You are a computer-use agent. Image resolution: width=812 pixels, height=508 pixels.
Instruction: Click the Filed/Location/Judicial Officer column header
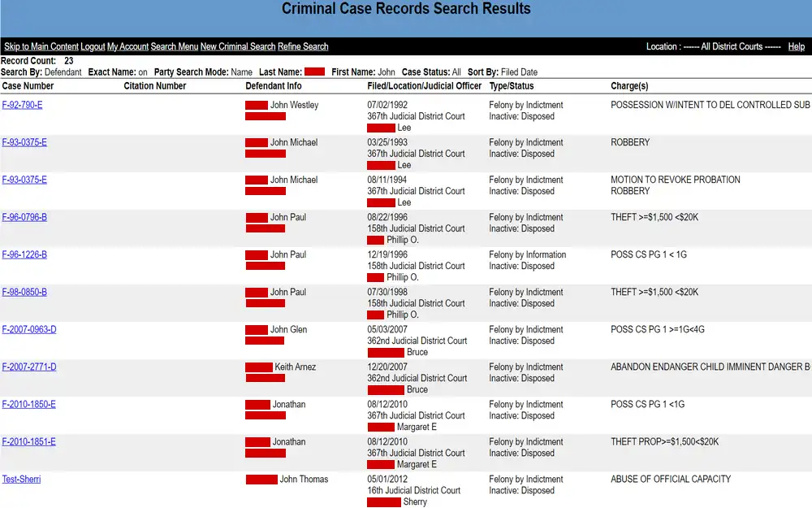point(425,86)
